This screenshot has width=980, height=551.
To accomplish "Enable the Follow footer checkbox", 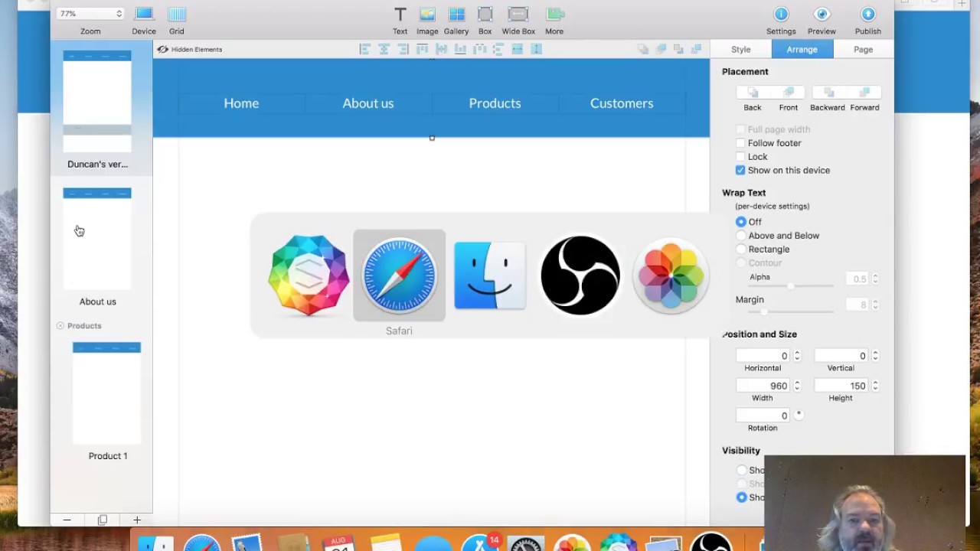I will pyautogui.click(x=740, y=143).
